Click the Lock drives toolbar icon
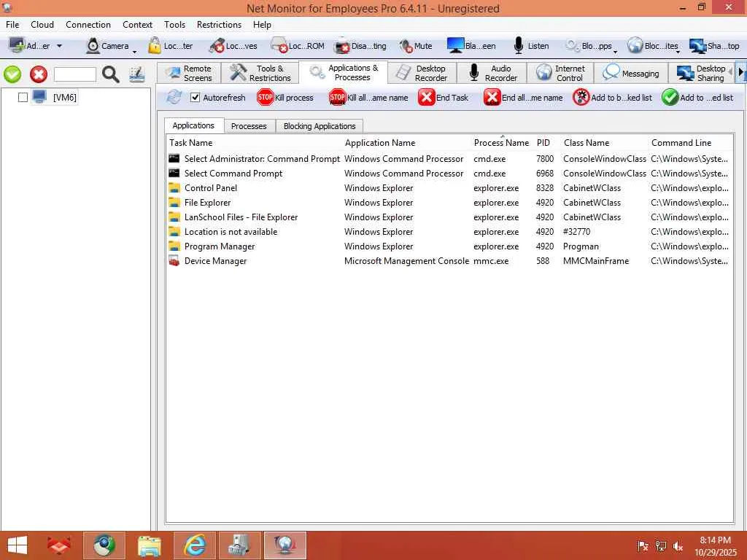The image size is (747, 560). pyautogui.click(x=217, y=46)
